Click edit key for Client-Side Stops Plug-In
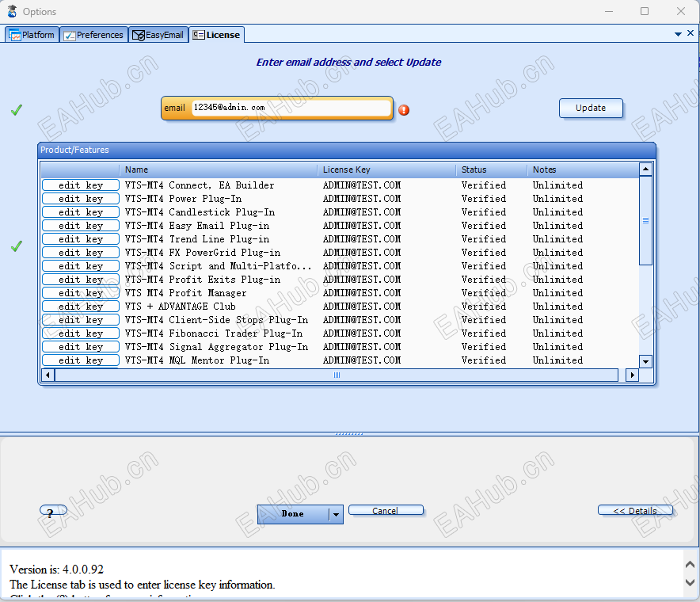 coord(81,320)
